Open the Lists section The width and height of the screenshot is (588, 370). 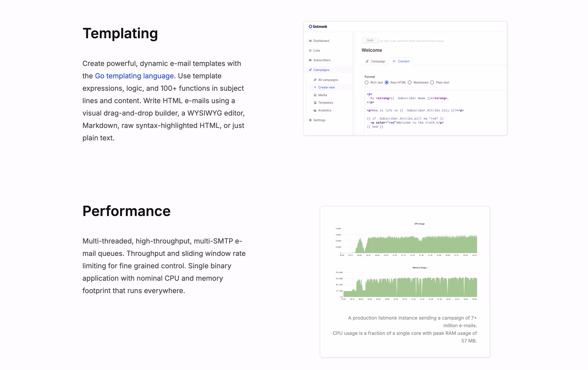317,50
